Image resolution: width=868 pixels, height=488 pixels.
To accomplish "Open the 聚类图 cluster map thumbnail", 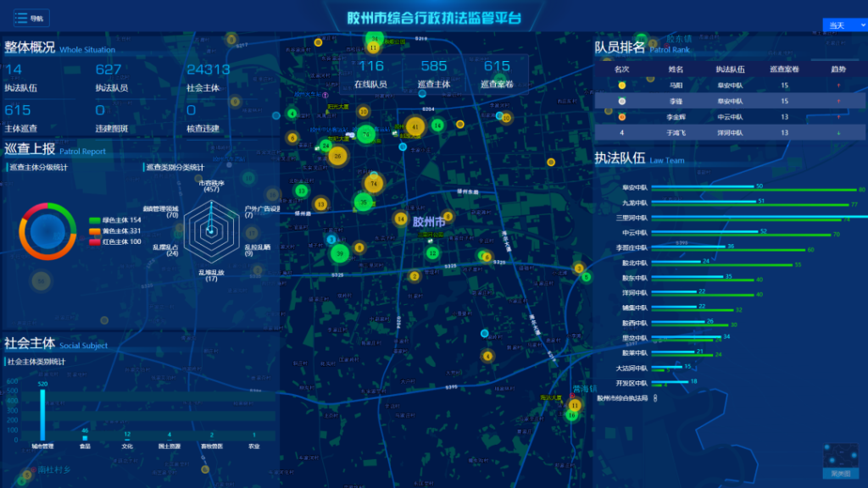I will [x=840, y=460].
